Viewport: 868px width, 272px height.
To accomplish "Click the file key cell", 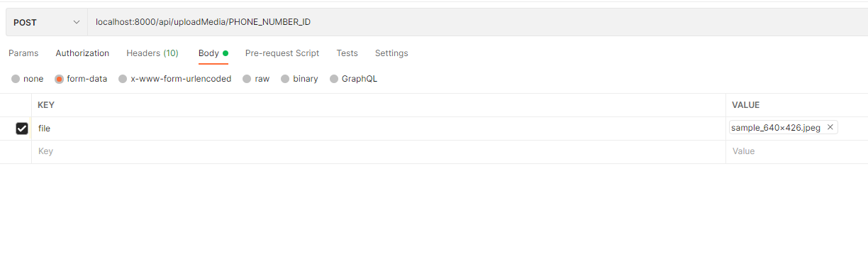I will click(379, 129).
